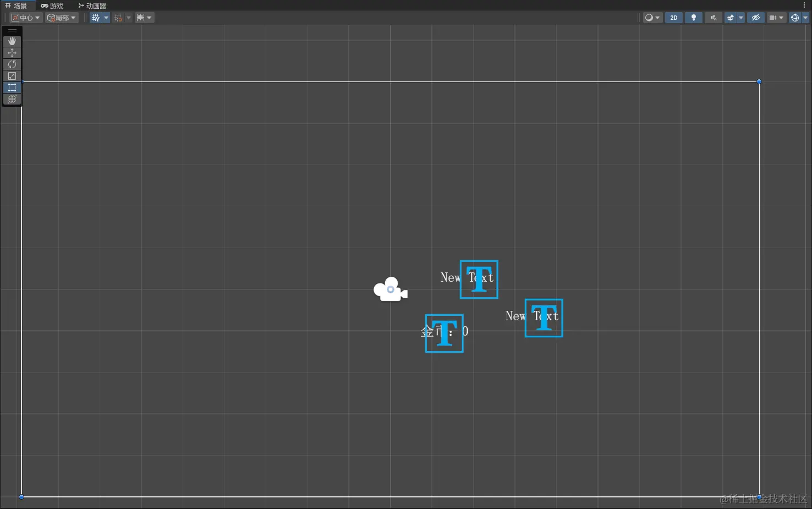Viewport: 812px width, 509px height.
Task: Toggle grid visibility button
Action: coord(96,18)
